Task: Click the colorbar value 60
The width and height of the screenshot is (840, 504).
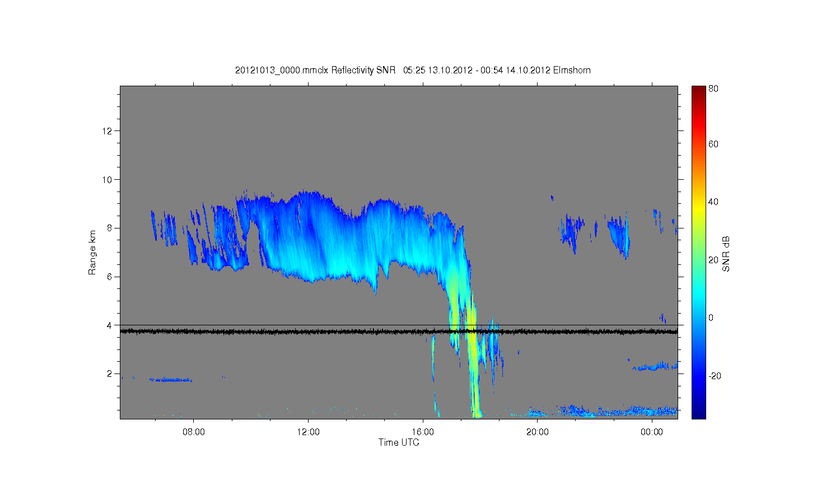Action: click(713, 144)
